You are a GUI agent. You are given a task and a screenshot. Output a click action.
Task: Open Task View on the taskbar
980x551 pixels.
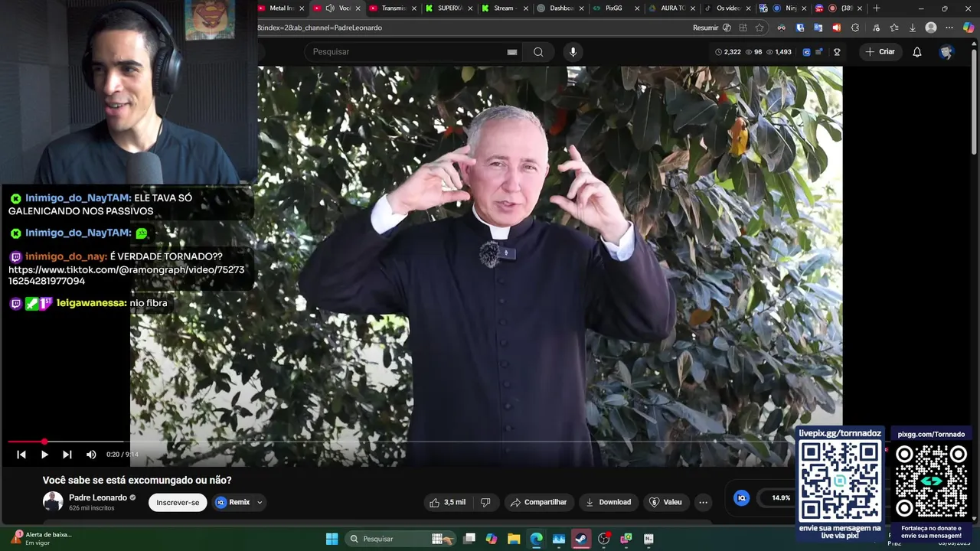(x=469, y=539)
